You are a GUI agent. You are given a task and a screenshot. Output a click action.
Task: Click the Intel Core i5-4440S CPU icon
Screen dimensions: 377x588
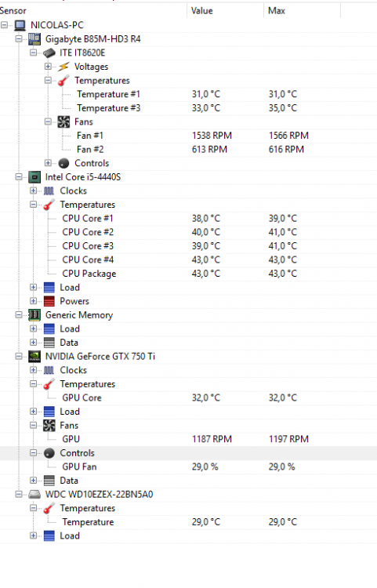pos(34,177)
